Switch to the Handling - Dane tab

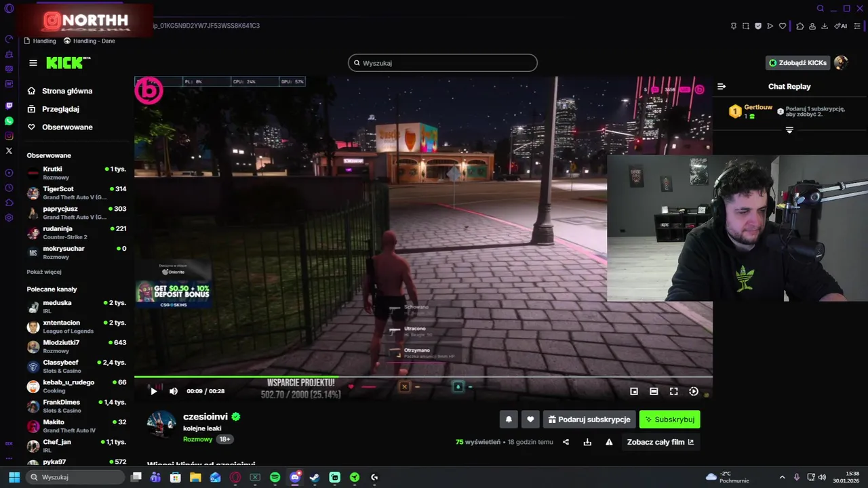click(90, 41)
